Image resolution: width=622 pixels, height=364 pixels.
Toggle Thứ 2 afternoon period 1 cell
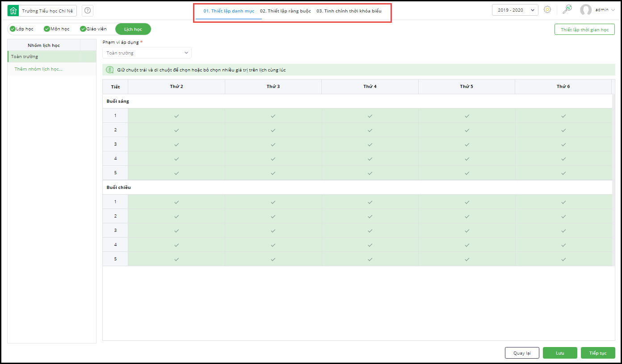tap(177, 202)
